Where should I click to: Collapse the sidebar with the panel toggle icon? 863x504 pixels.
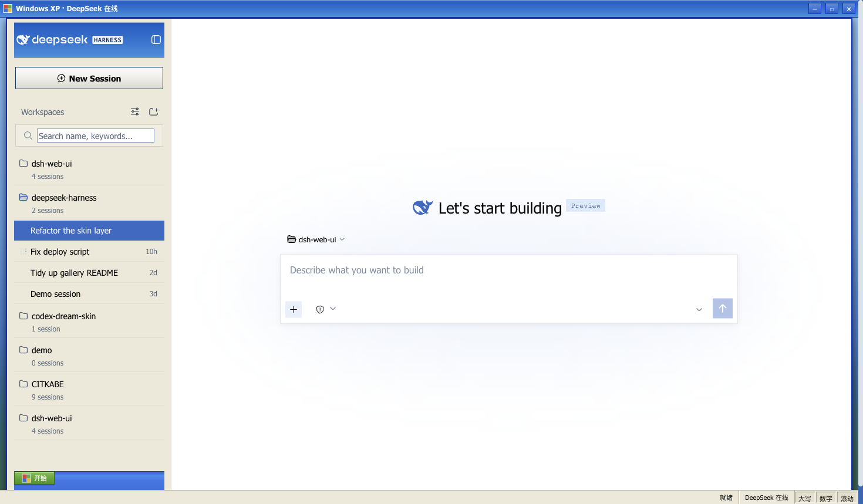(156, 40)
